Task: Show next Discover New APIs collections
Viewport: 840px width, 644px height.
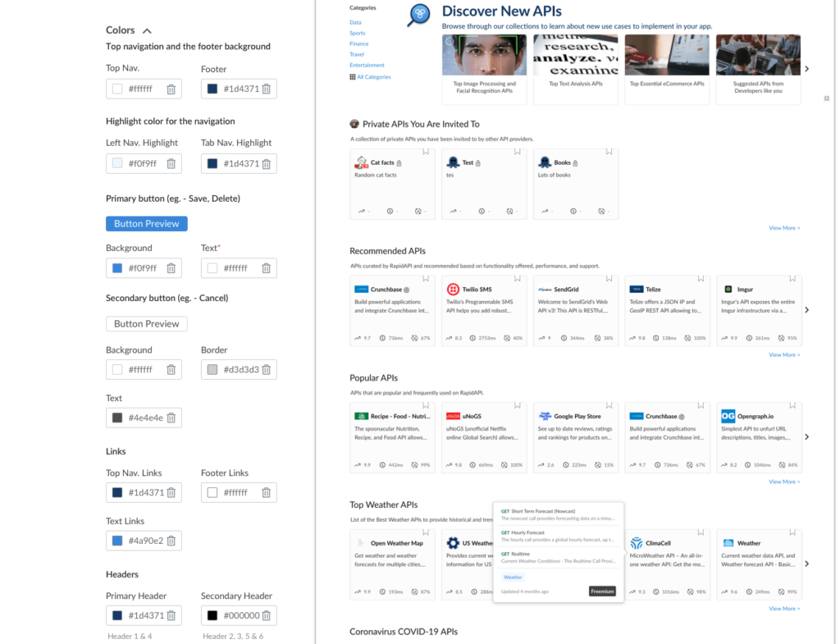Action: (x=807, y=69)
